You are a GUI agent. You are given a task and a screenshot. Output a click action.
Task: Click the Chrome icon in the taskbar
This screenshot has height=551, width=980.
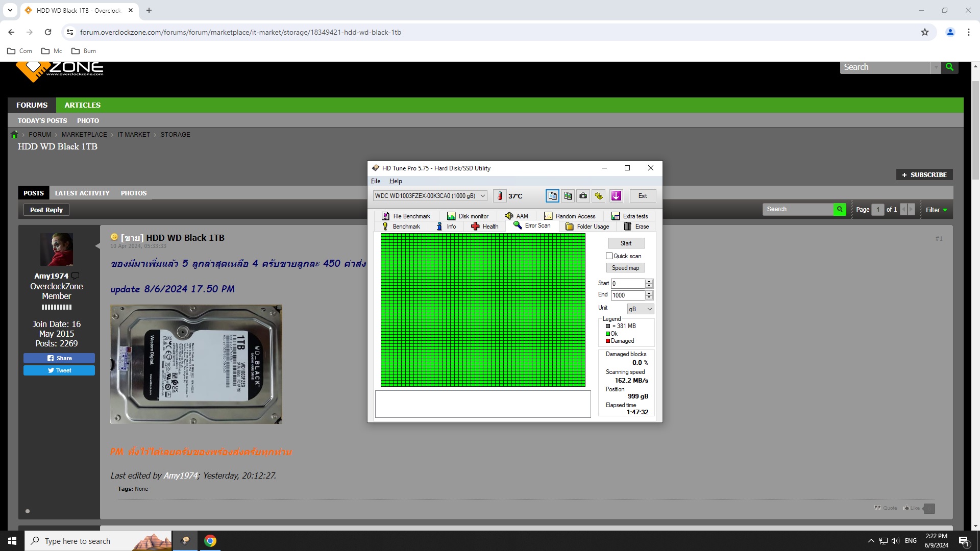(x=210, y=541)
